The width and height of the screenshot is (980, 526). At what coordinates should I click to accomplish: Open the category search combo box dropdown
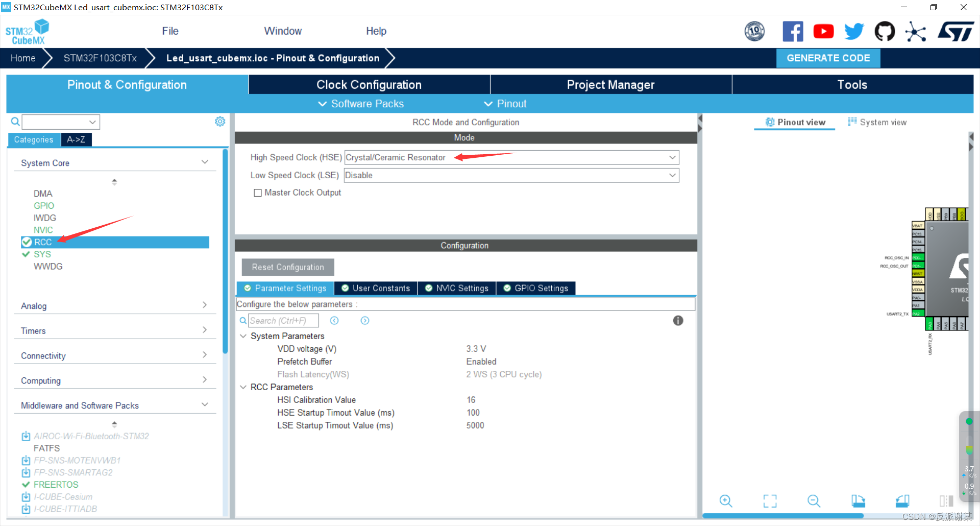(92, 122)
